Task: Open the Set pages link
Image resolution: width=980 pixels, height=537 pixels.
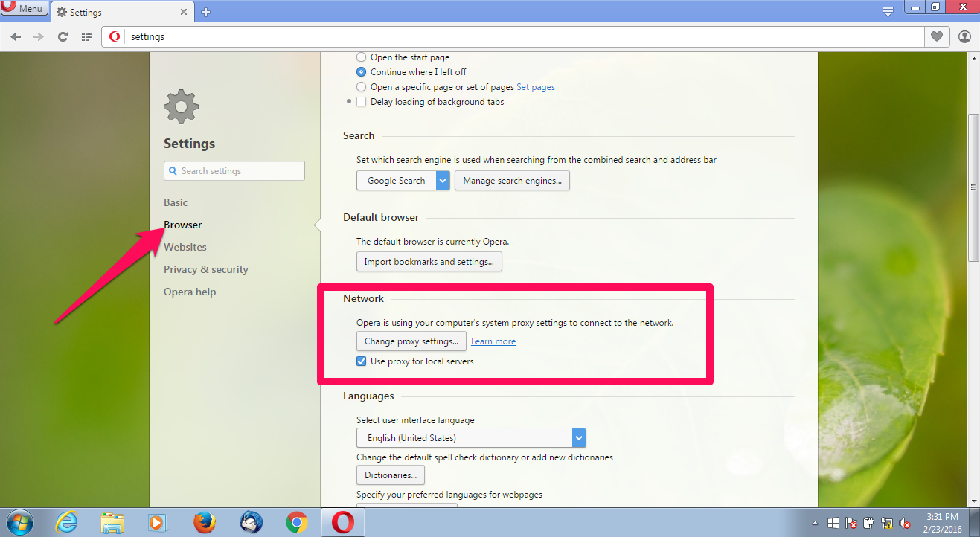Action: click(536, 87)
